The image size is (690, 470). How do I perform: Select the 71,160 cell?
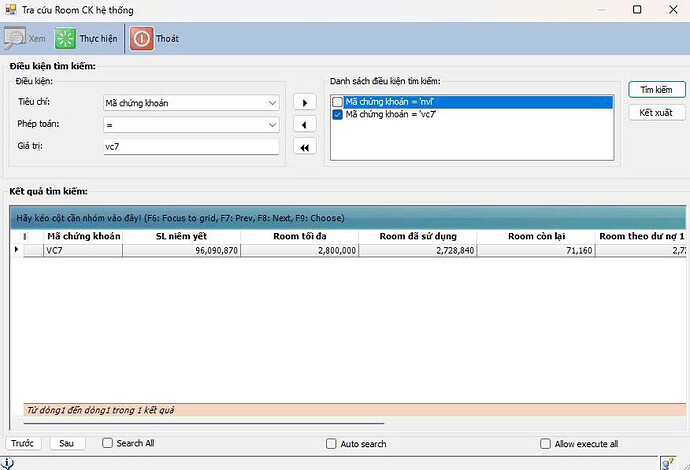[x=536, y=250]
